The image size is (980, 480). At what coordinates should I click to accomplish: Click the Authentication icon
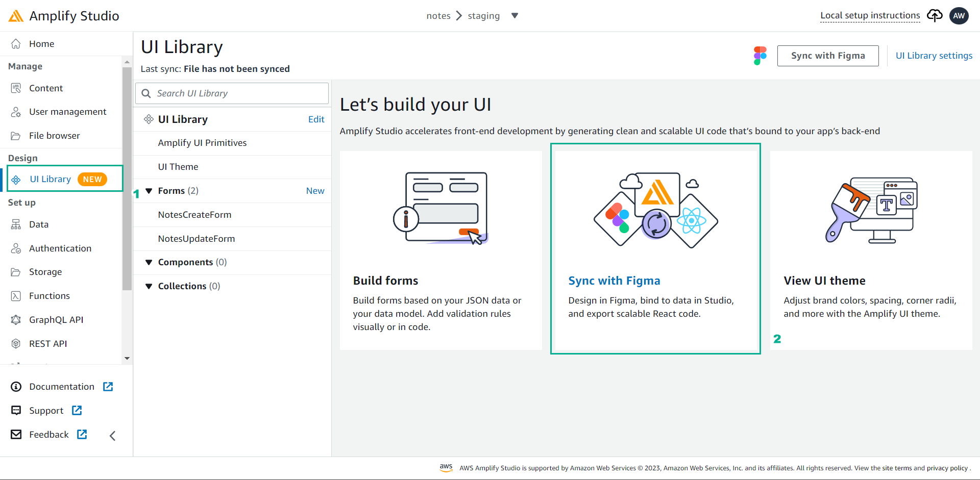(16, 248)
